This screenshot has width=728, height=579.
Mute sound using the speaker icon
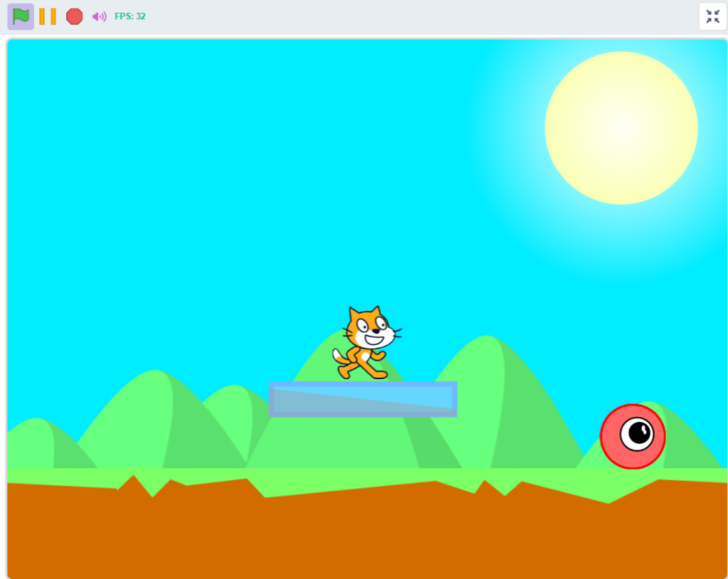(x=99, y=16)
